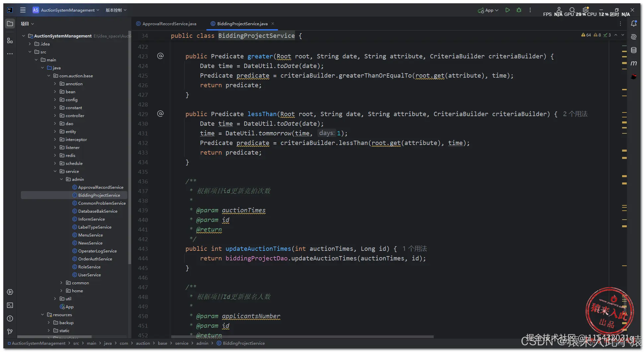This screenshot has width=644, height=352.
Task: Click the project tree vertical scrollbar
Action: pyautogui.click(x=129, y=148)
